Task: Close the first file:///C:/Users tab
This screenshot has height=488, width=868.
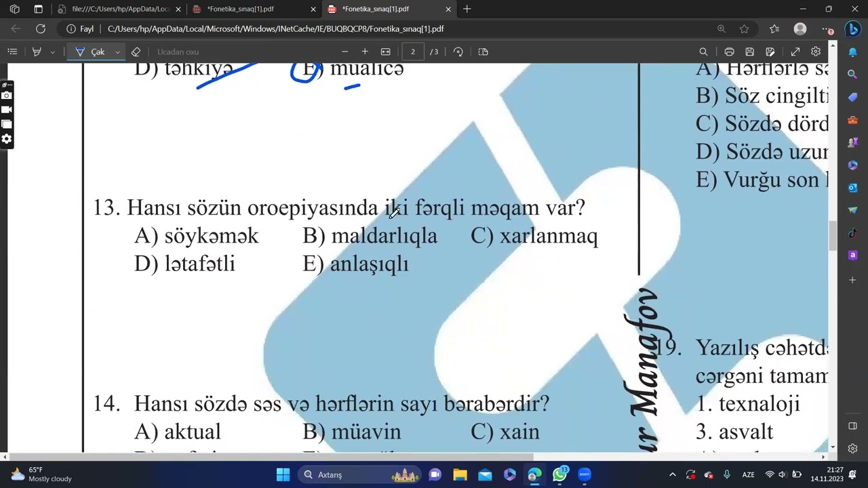Action: pos(178,9)
